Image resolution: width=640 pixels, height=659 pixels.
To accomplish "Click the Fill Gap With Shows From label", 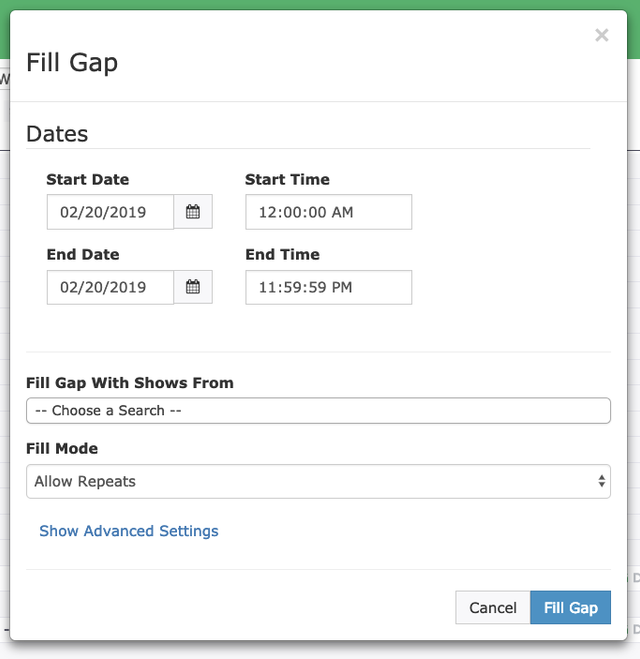I will [x=130, y=383].
